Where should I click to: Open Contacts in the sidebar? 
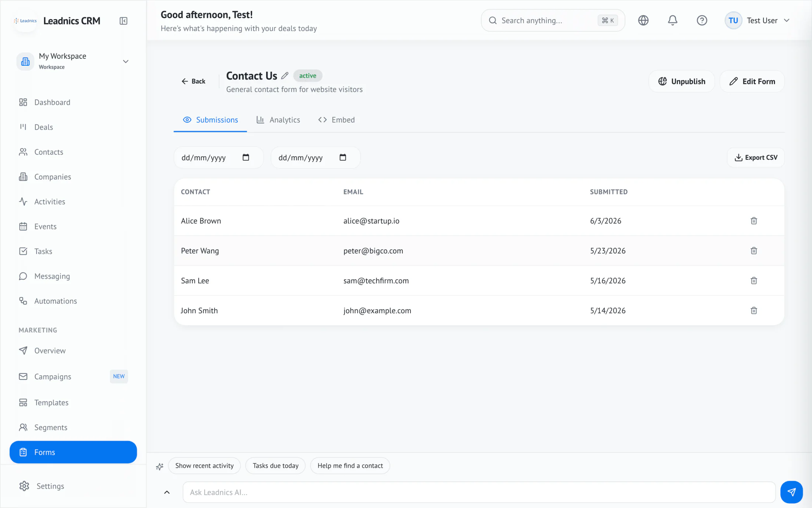(x=73, y=152)
